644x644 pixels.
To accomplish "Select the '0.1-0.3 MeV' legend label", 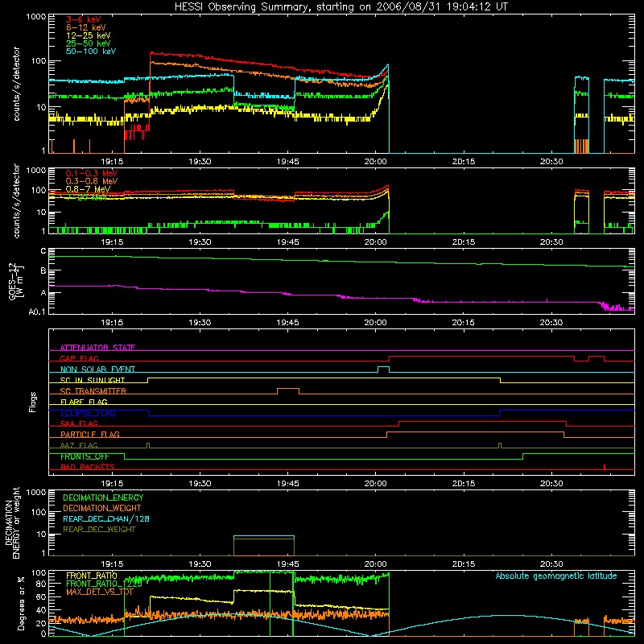I will pyautogui.click(x=92, y=173).
